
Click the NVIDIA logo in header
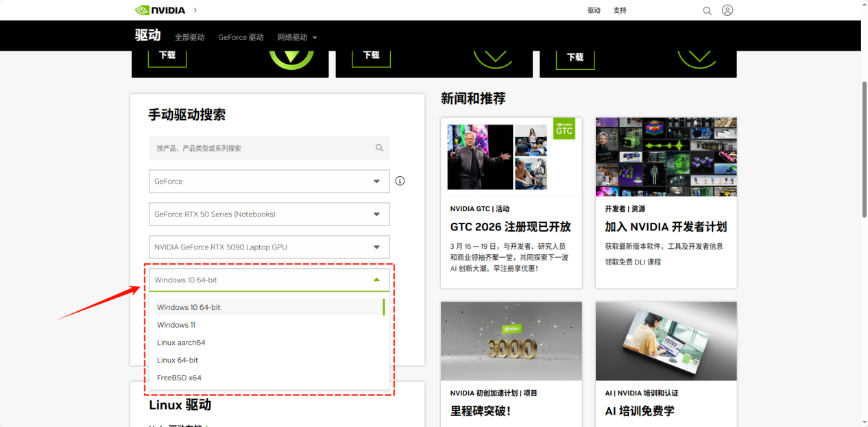click(x=160, y=10)
